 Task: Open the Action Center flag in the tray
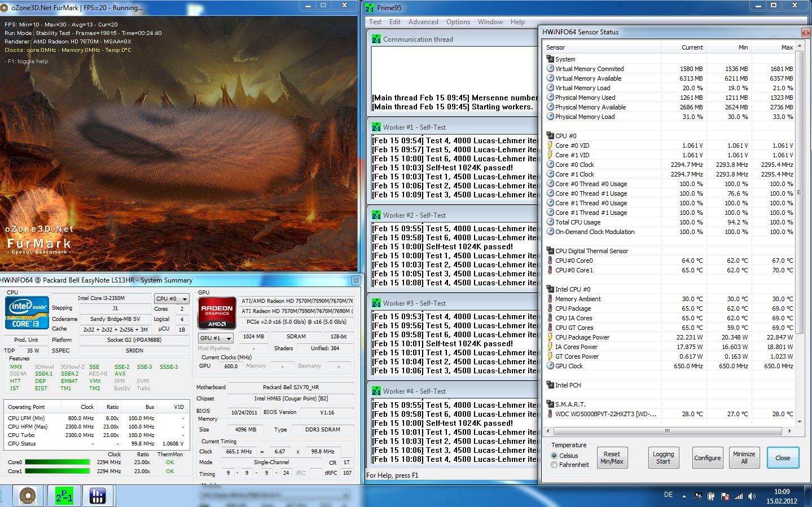[724, 496]
